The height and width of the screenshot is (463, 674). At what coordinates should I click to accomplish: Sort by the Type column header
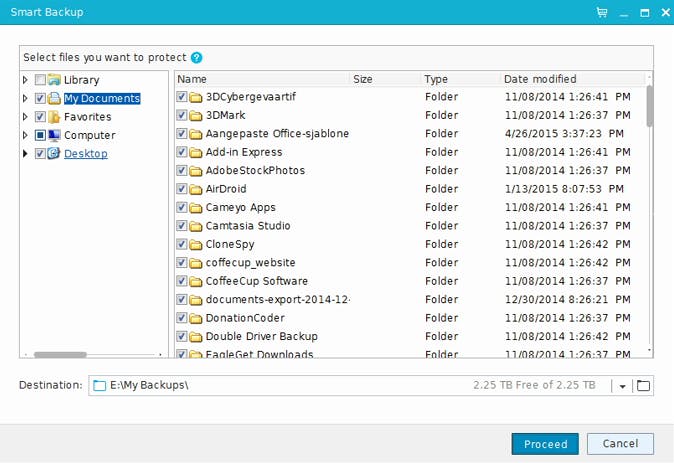pyautogui.click(x=460, y=79)
